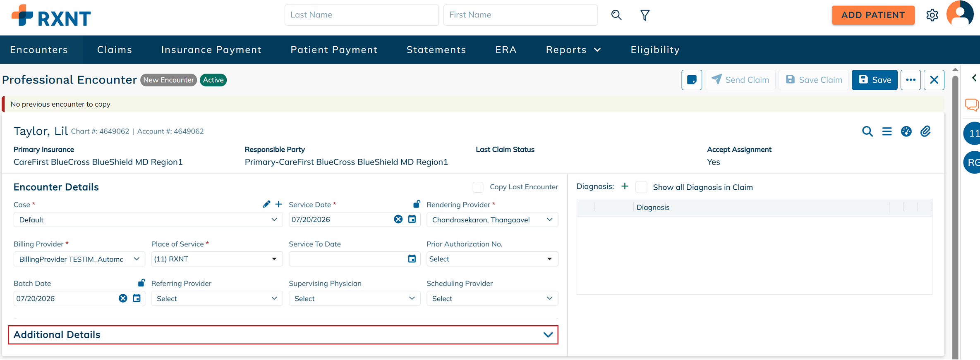
Task: Open the Service Date calendar picker
Action: [412, 219]
